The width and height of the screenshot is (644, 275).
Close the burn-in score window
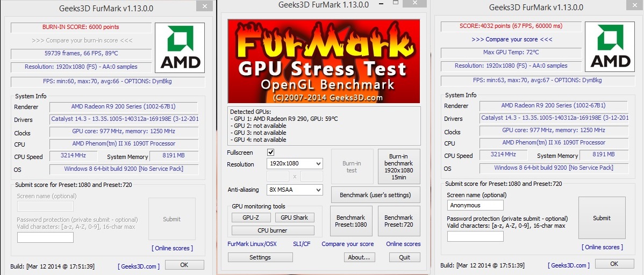click(204, 6)
